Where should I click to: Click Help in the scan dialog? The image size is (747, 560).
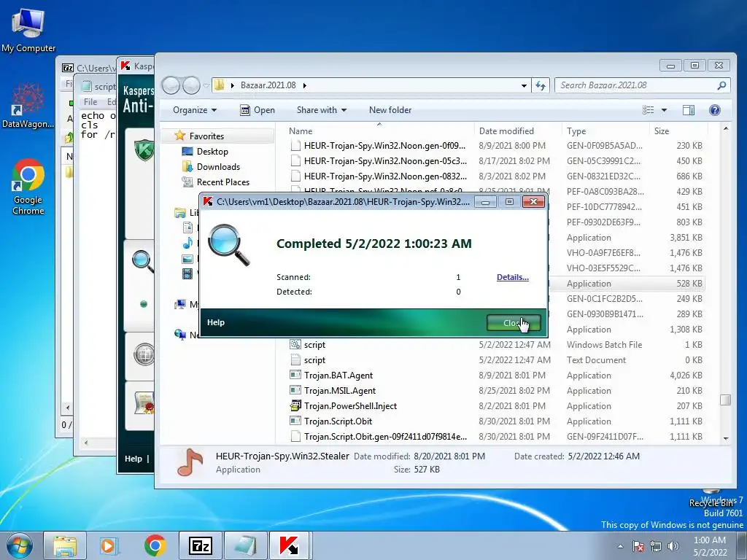click(x=215, y=322)
